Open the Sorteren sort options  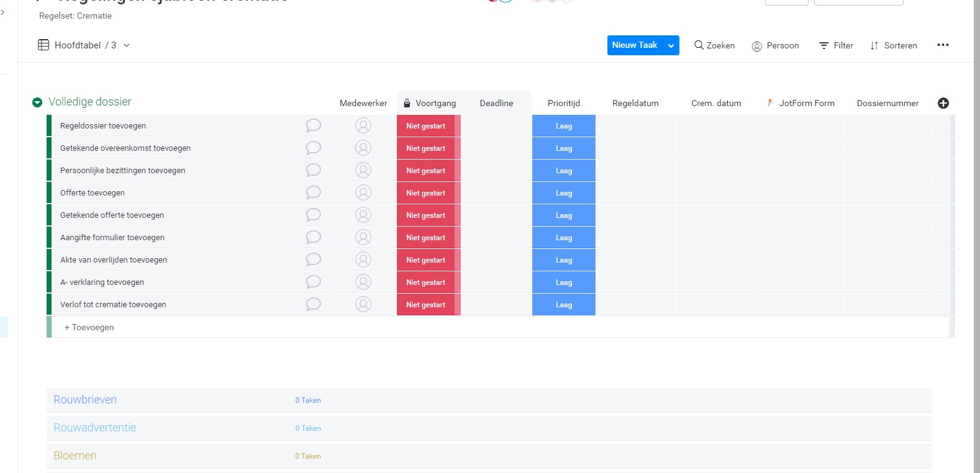click(894, 45)
